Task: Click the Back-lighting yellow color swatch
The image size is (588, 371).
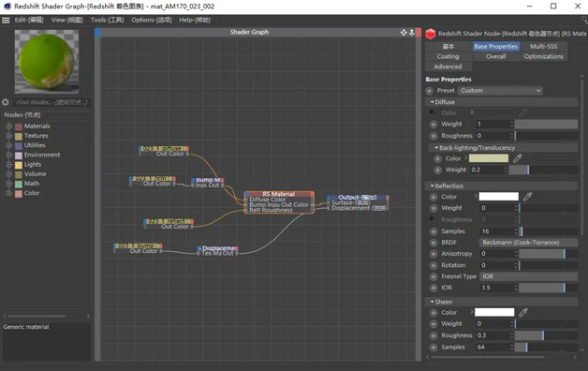Action: (489, 158)
